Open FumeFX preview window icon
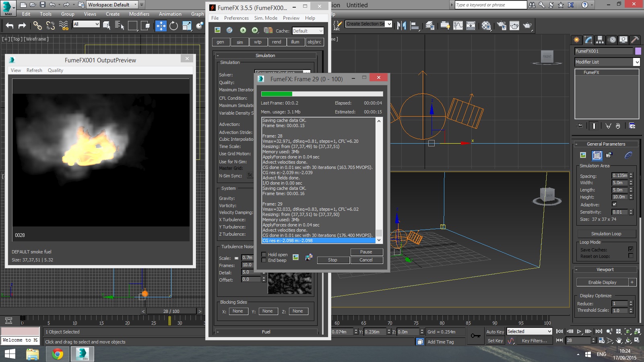This screenshot has height=362, width=644. (217, 30)
